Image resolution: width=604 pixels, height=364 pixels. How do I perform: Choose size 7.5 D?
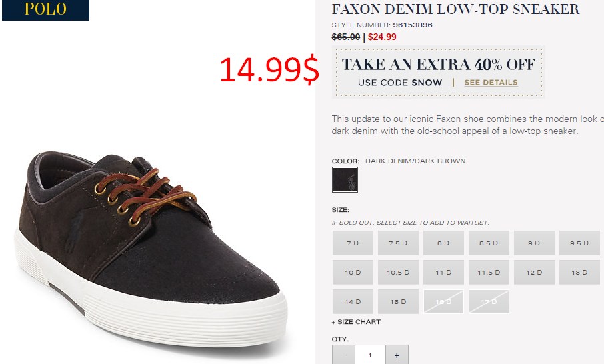(x=398, y=243)
